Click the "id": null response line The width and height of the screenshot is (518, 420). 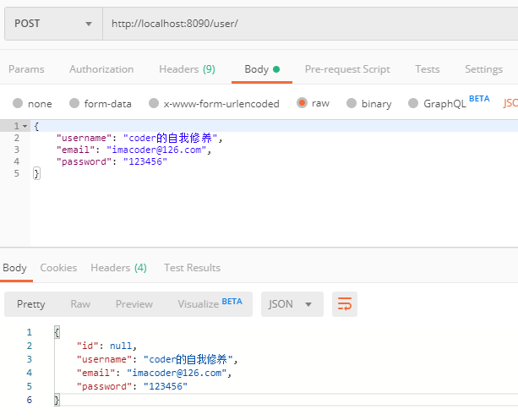pyautogui.click(x=106, y=346)
